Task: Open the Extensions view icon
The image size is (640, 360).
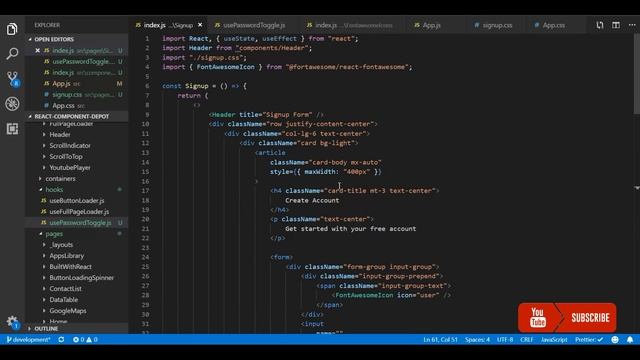Action: click(x=12, y=129)
